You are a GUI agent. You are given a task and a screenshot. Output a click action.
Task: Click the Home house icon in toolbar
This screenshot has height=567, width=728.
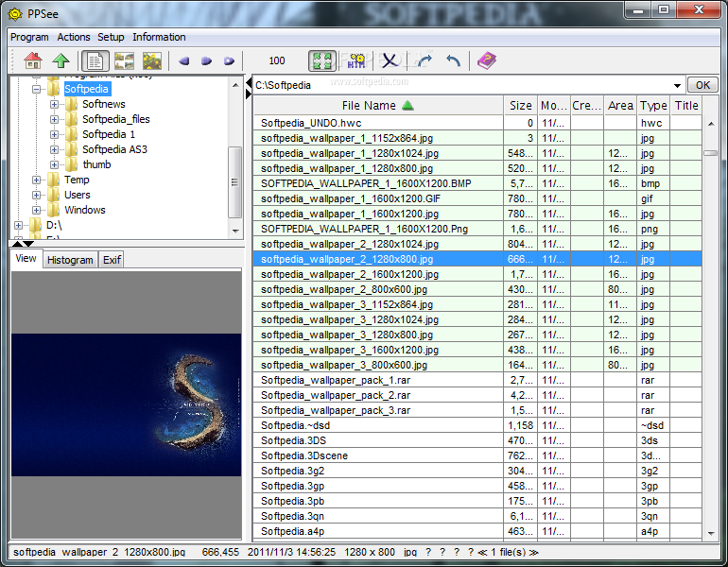coord(33,60)
